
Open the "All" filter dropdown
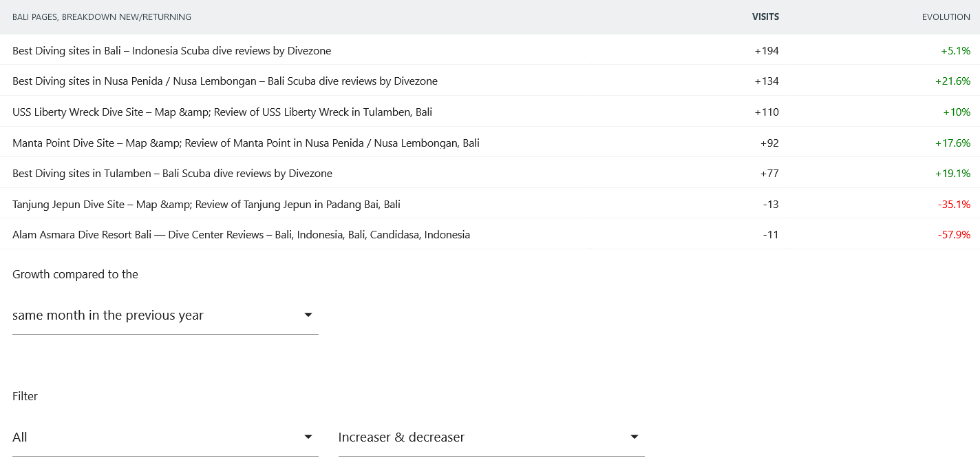165,436
